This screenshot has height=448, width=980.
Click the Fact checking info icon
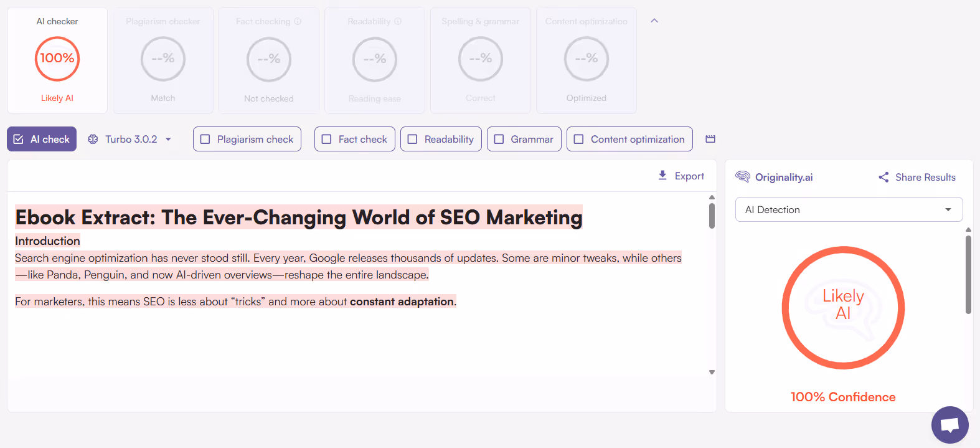pyautogui.click(x=298, y=21)
